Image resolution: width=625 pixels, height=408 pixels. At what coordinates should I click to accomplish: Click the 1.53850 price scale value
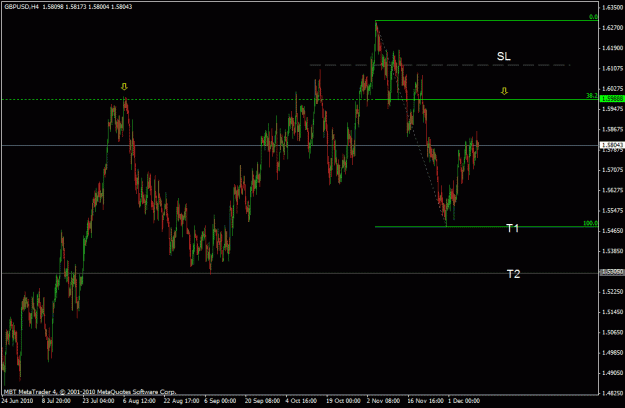click(612, 251)
